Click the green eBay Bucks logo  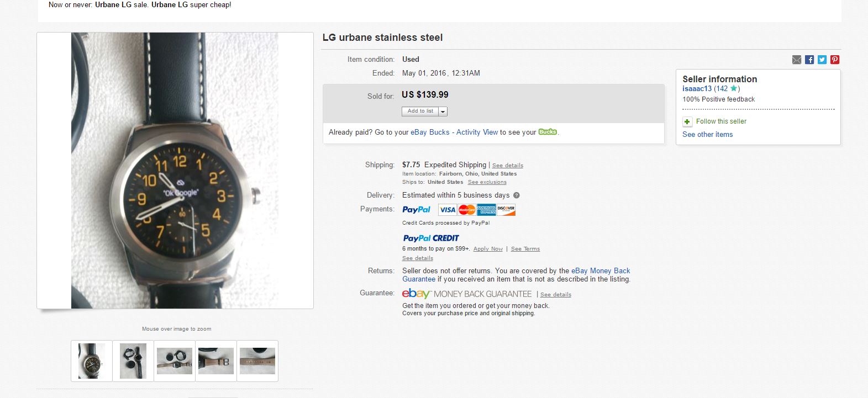(548, 132)
